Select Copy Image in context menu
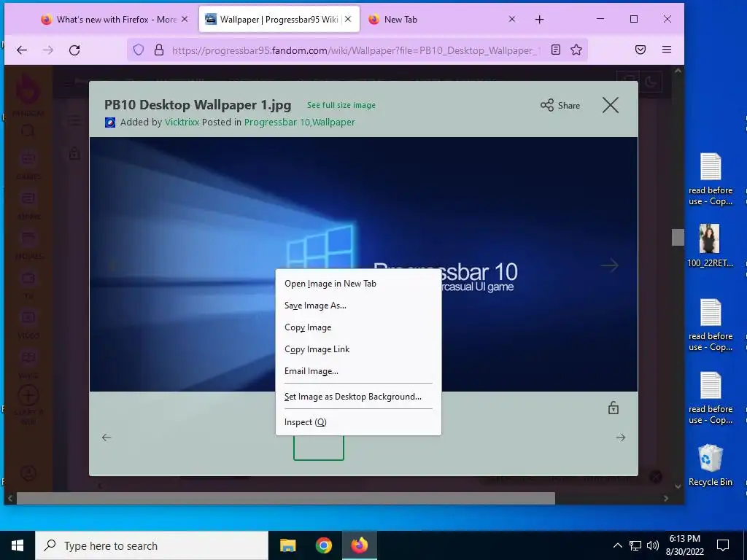This screenshot has height=560, width=747. (x=358, y=327)
